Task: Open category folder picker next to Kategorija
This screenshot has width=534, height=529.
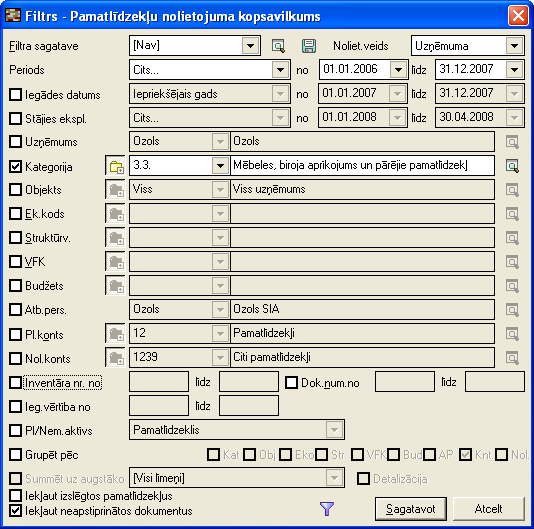Action: pyautogui.click(x=115, y=166)
